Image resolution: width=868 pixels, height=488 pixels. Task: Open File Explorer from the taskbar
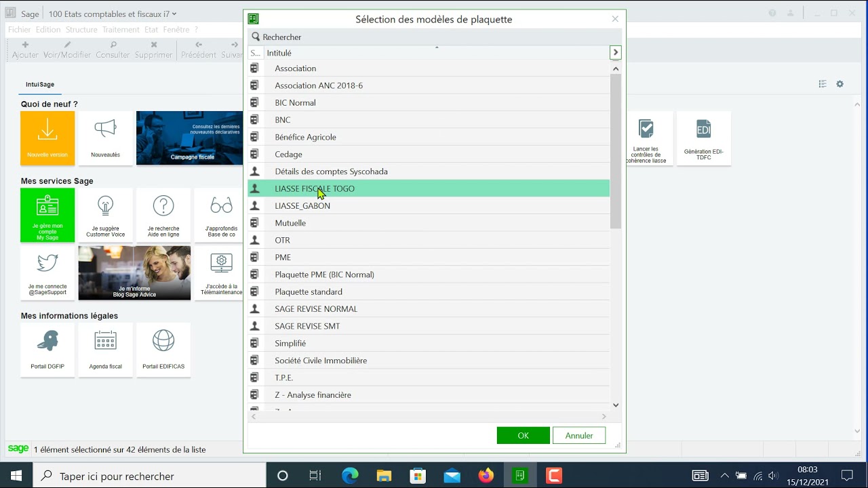coord(384,476)
